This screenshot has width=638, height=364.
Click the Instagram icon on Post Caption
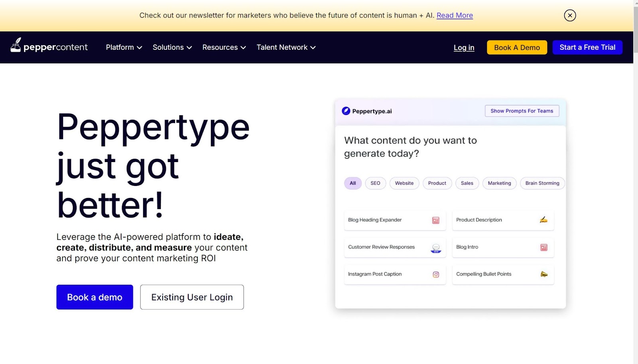click(436, 274)
